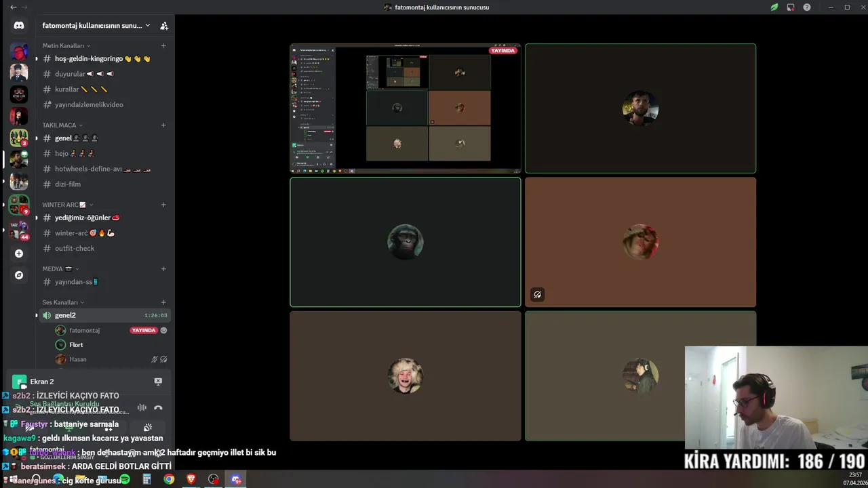Click the green leaf icon in title bar
Viewport: 868px width, 488px height.
[x=774, y=7]
